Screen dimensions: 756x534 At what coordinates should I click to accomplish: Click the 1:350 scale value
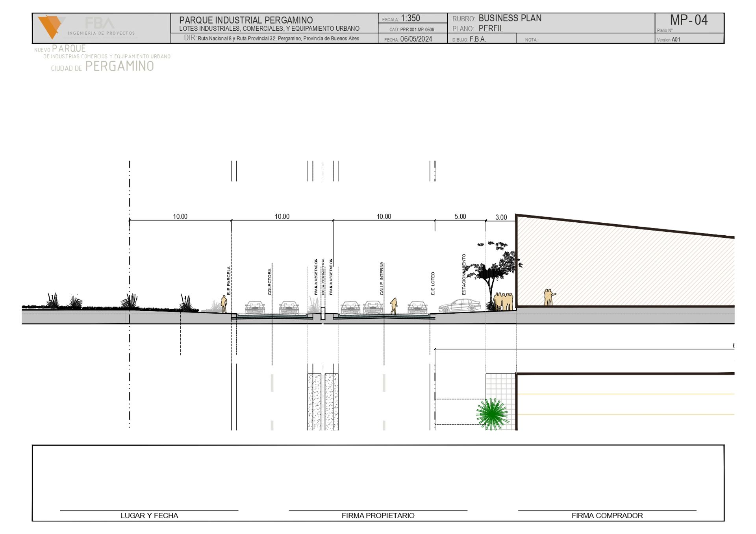[410, 18]
